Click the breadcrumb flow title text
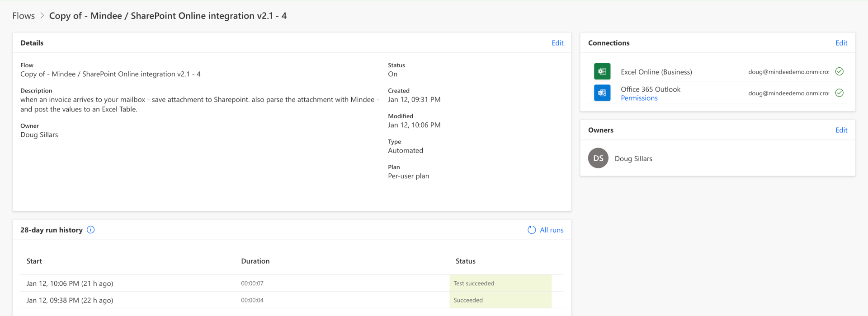Screen dimensions: 868x316 [x=168, y=16]
